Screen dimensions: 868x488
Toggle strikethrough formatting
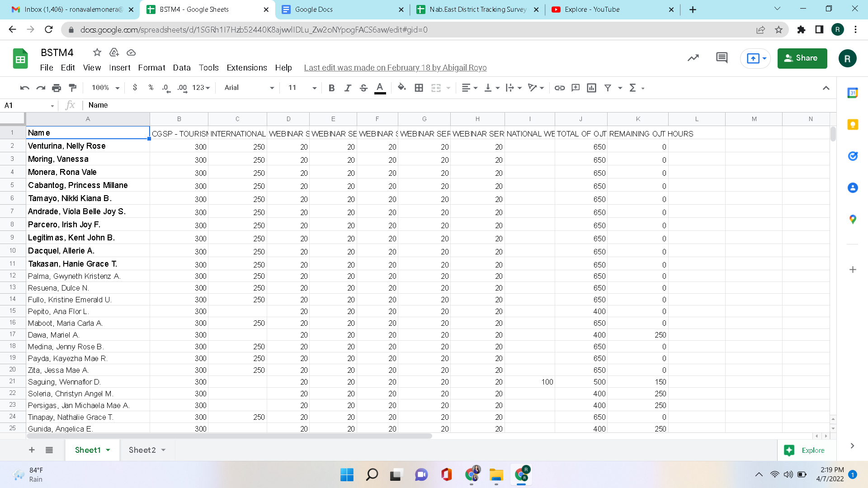click(363, 88)
